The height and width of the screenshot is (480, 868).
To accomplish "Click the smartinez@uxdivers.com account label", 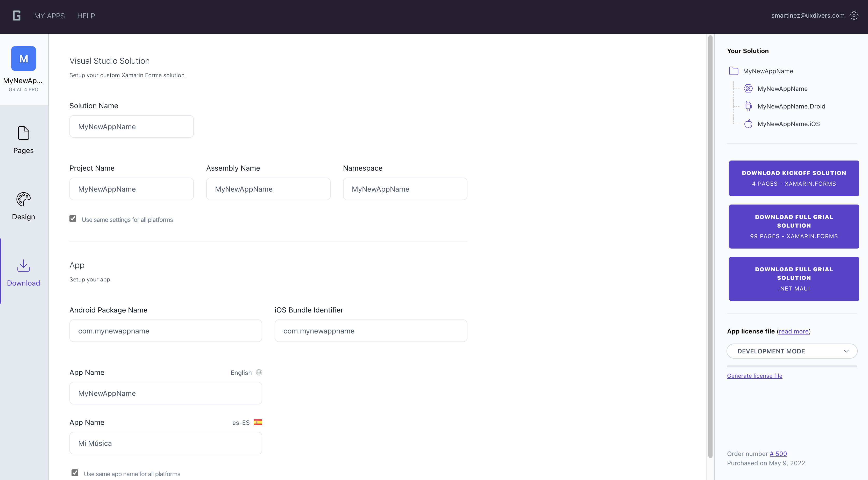I will [808, 16].
